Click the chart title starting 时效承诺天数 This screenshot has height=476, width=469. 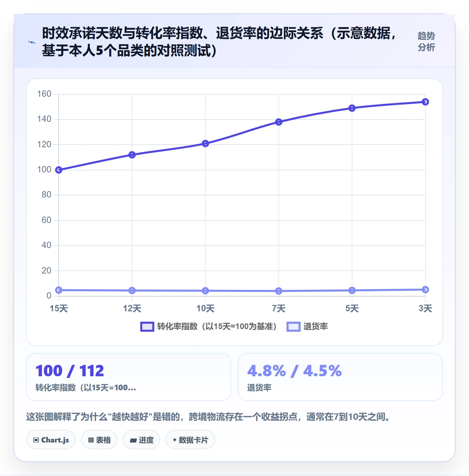220,42
